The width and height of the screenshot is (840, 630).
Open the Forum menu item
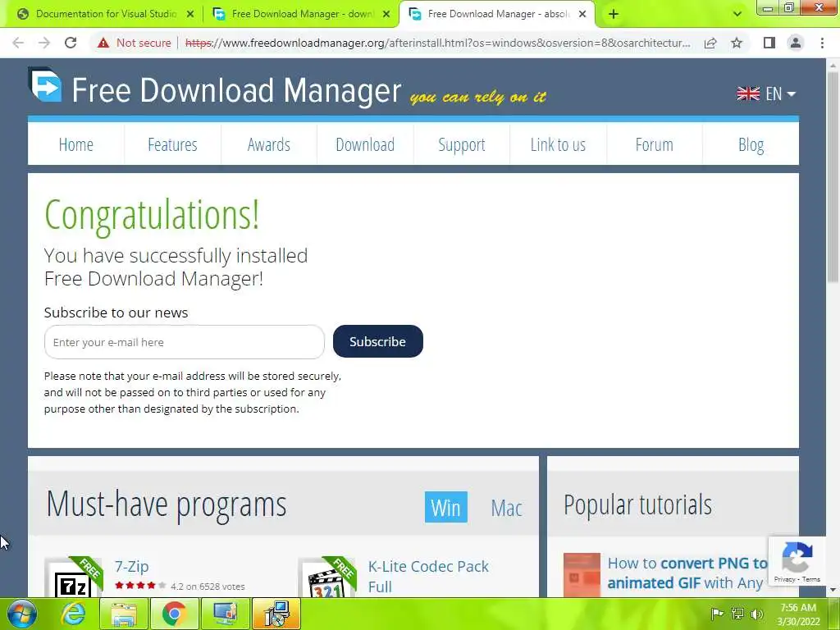[654, 144]
